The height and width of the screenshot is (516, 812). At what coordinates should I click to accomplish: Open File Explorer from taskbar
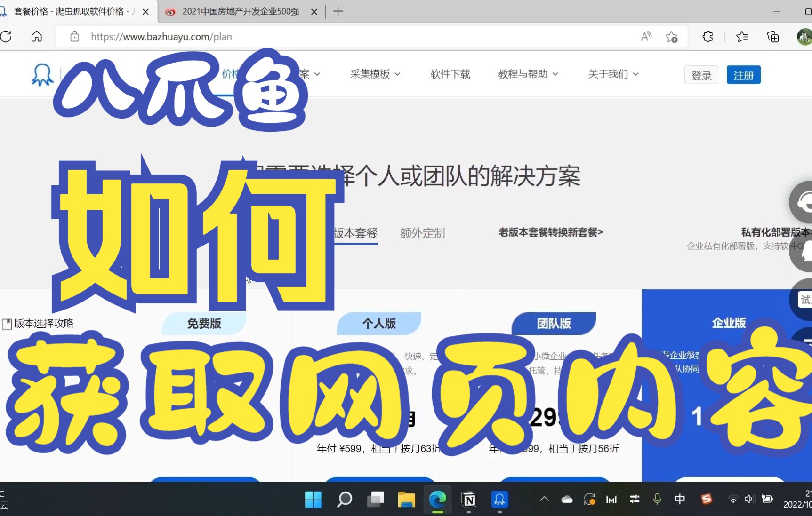406,500
